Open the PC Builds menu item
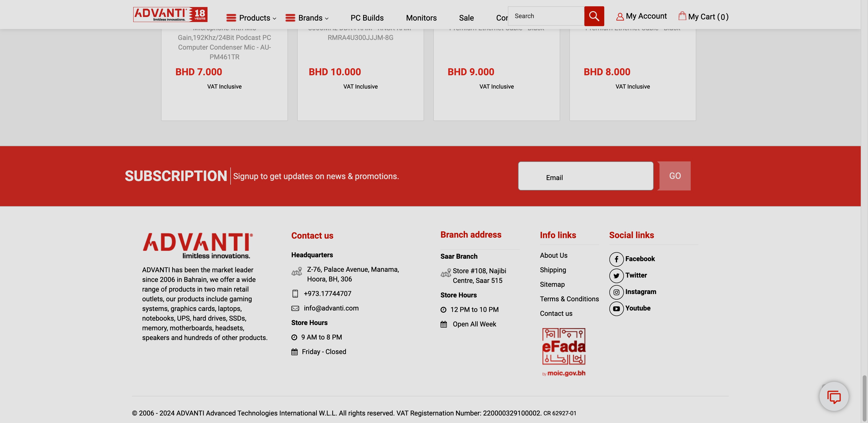Screen dimensions: 868x423 (367, 18)
